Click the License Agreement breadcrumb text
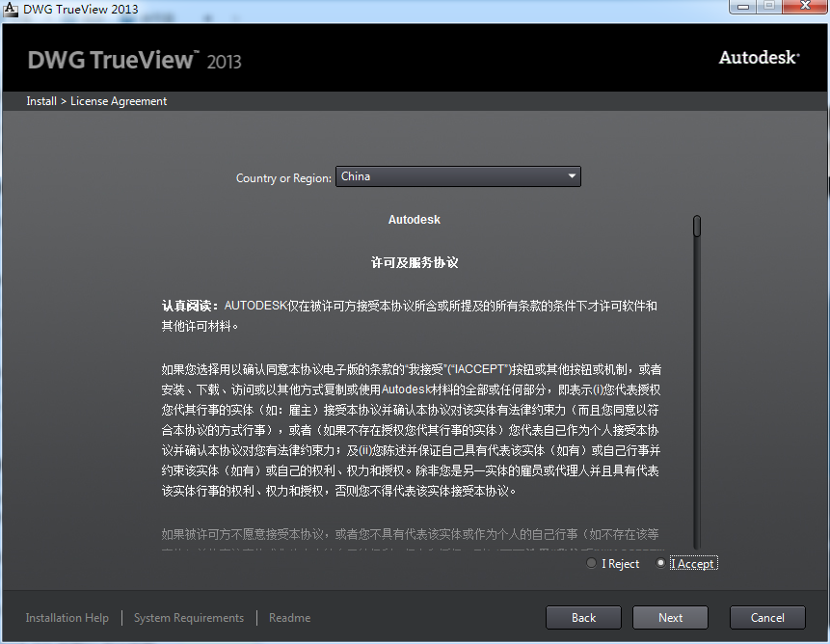 [x=119, y=101]
